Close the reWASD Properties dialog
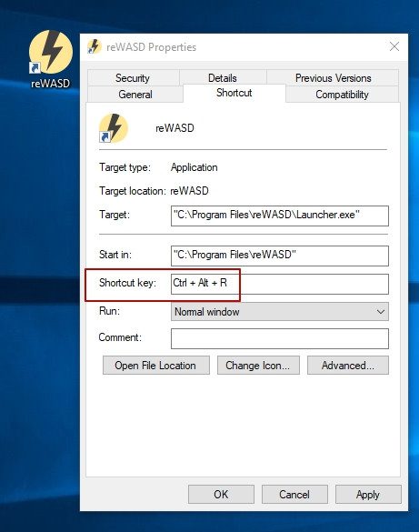The image size is (419, 532). (394, 46)
